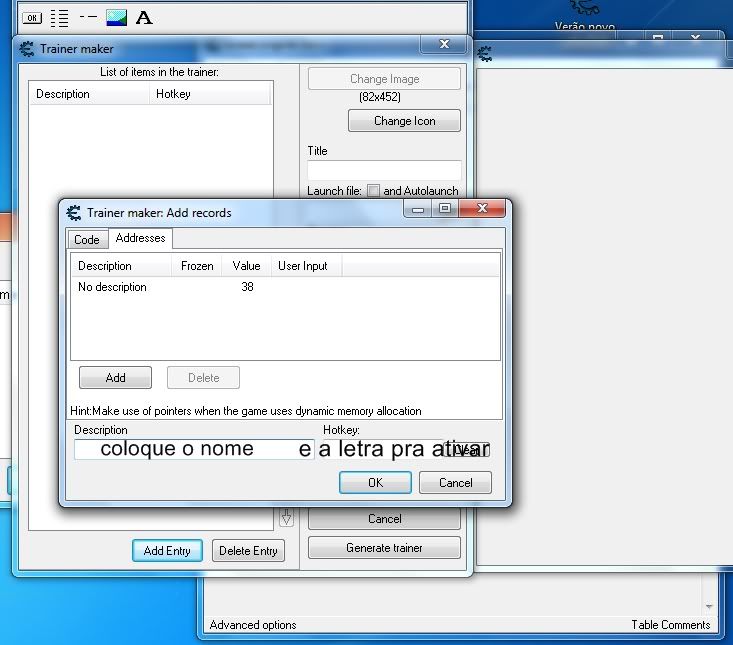The image size is (733, 645).
Task: Click the Add Entry button
Action: tap(167, 551)
